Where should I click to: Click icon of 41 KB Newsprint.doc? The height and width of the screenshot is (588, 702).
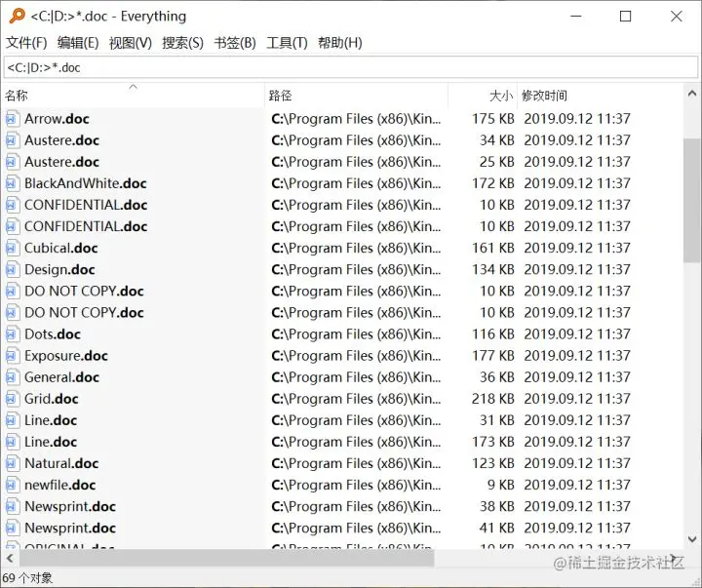[x=12, y=528]
